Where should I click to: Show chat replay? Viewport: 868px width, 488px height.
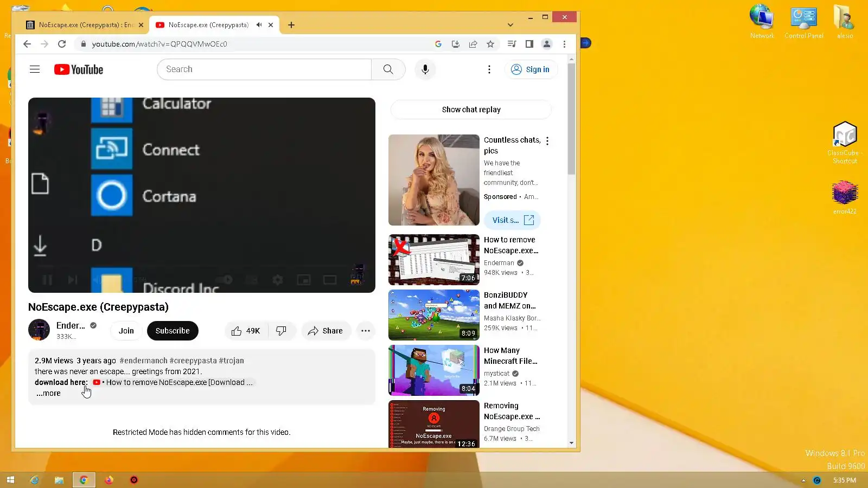point(471,110)
